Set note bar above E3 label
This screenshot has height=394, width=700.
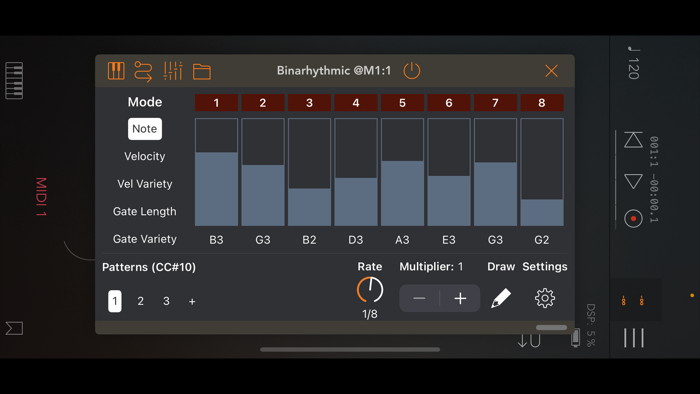(449, 172)
